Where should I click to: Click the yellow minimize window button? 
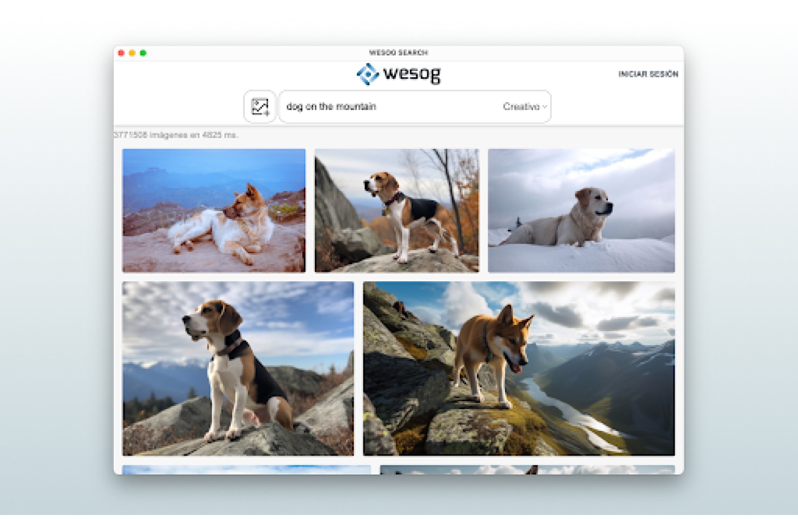click(132, 53)
